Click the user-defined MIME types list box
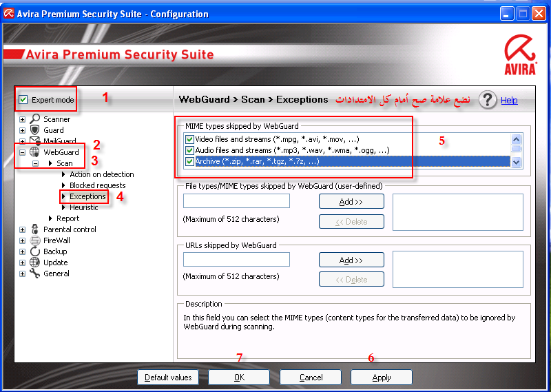 pos(458,212)
